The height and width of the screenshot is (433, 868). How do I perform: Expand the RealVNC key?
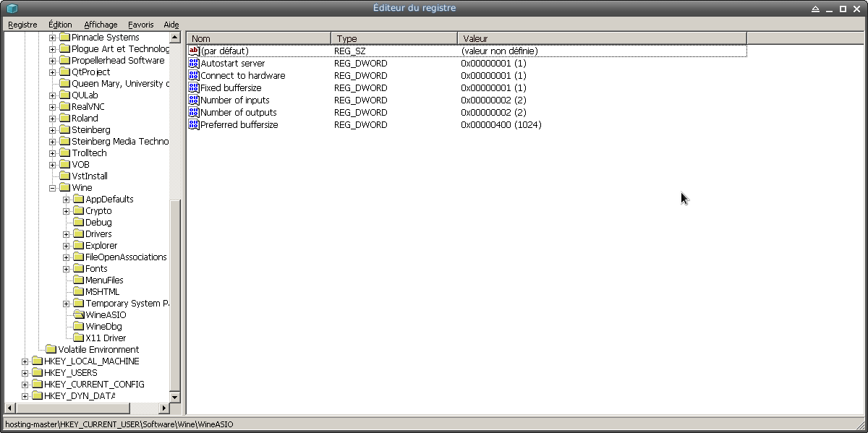[x=53, y=107]
